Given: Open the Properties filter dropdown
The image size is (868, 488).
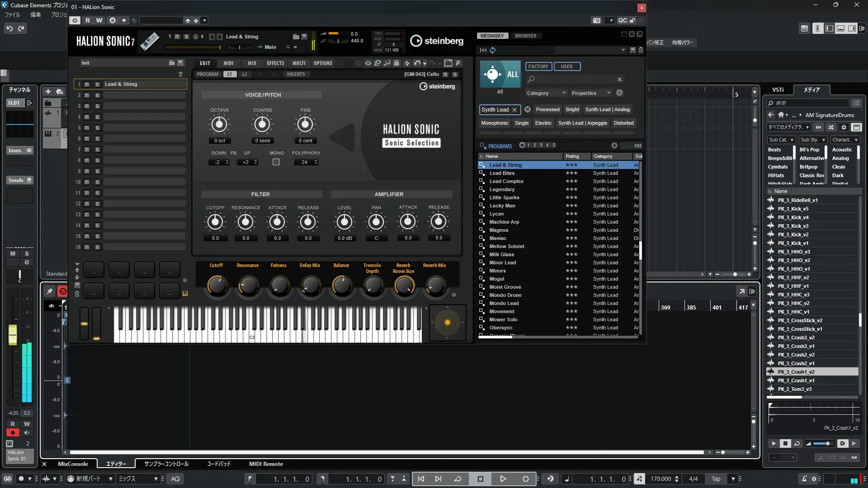Looking at the screenshot, I should pyautogui.click(x=591, y=93).
